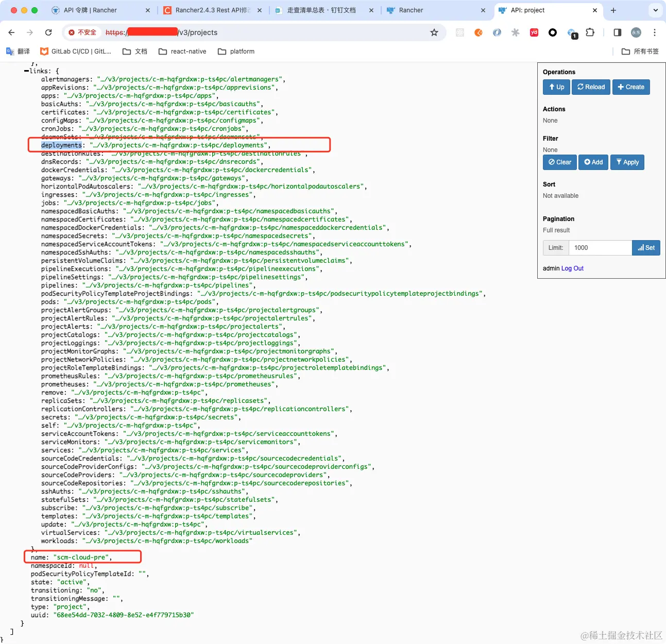Open the cronJobs link URL
This screenshot has width=666, height=644.
[x=162, y=129]
